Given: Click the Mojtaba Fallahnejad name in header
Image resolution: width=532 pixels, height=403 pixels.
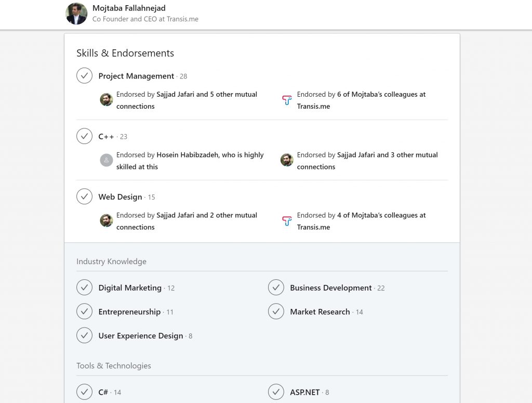Looking at the screenshot, I should [x=129, y=8].
